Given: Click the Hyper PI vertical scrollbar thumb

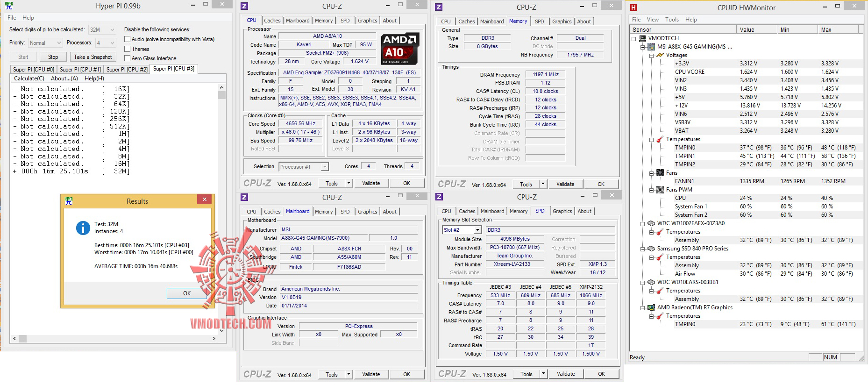Looking at the screenshot, I should tap(221, 95).
